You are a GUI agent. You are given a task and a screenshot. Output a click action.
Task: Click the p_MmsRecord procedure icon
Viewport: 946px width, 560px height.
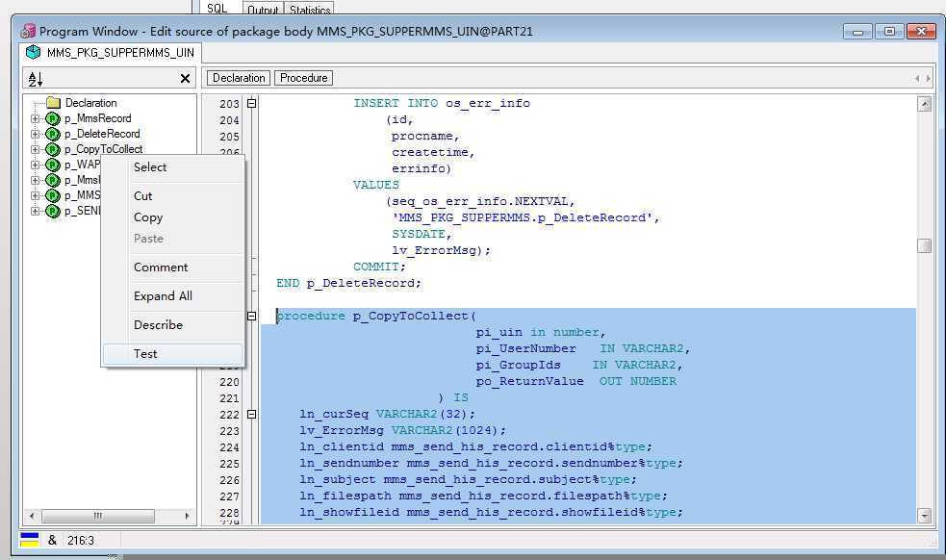pyautogui.click(x=53, y=118)
